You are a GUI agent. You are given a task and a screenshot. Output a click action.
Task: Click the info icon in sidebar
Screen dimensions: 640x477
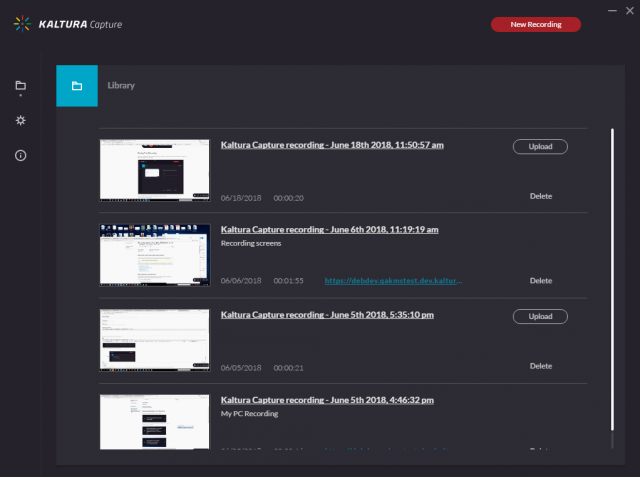(x=20, y=156)
